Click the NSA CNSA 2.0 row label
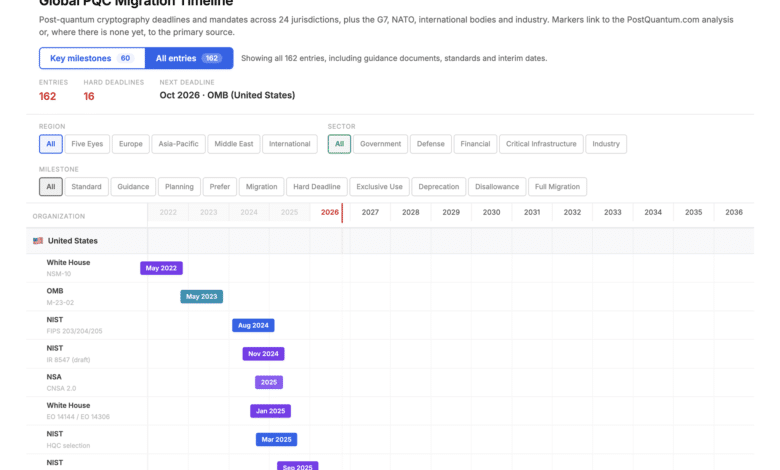This screenshot has width=780, height=470. (x=61, y=382)
